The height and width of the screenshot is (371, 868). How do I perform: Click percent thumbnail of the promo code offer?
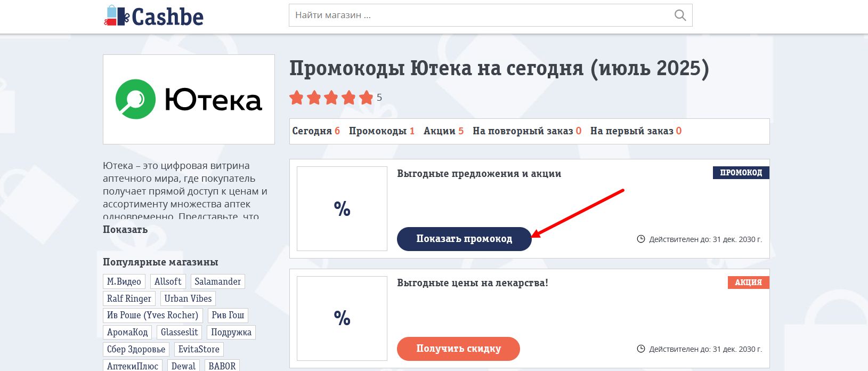click(342, 208)
